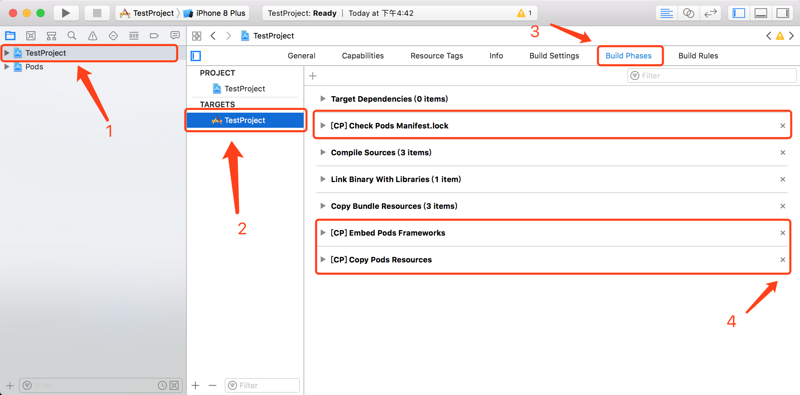Open the Report navigator speech bubble icon
The width and height of the screenshot is (800, 395).
tap(175, 36)
